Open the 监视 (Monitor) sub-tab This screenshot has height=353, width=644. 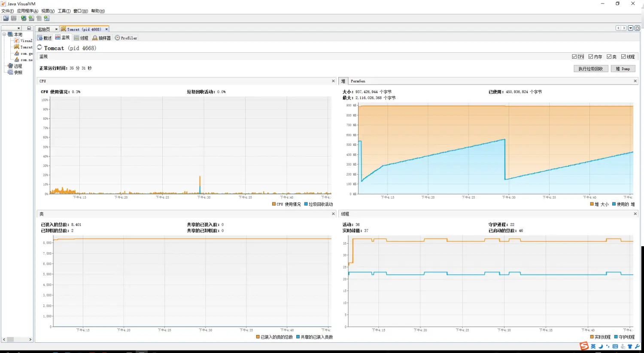(62, 38)
